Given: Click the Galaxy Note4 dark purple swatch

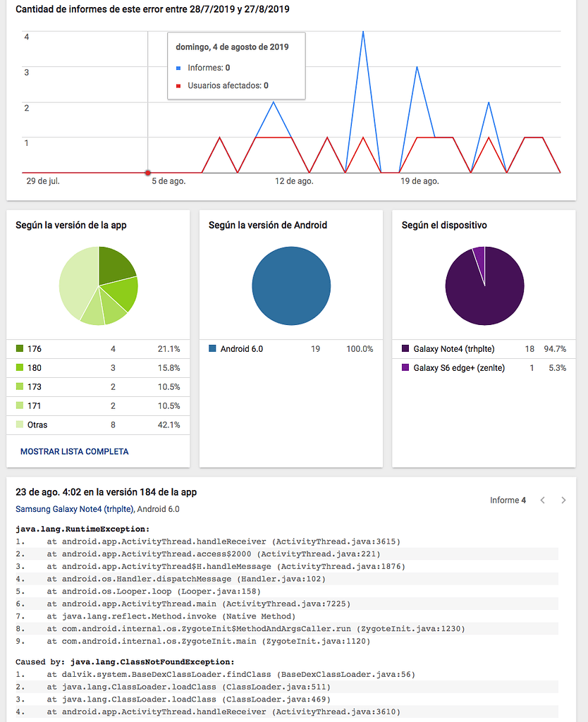Looking at the screenshot, I should coord(406,349).
